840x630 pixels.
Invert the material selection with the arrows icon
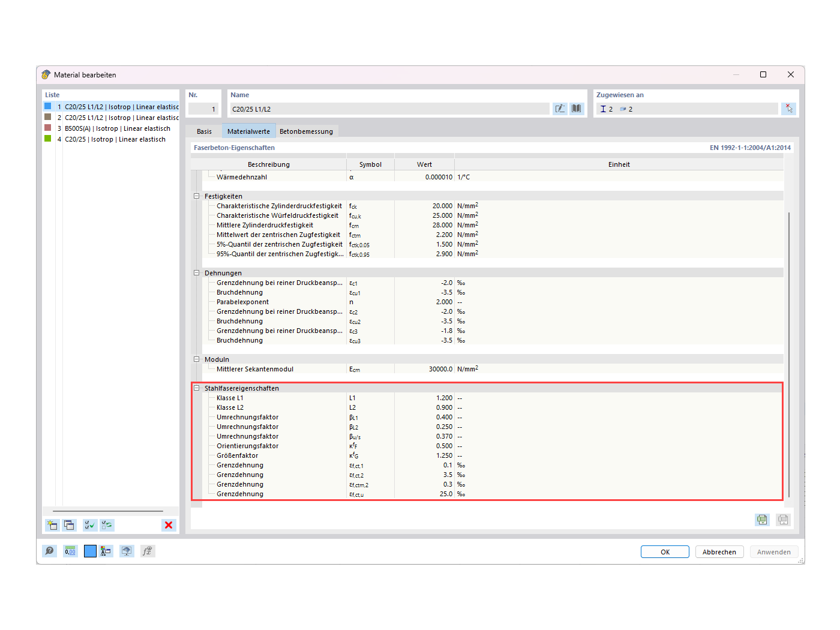pos(107,525)
